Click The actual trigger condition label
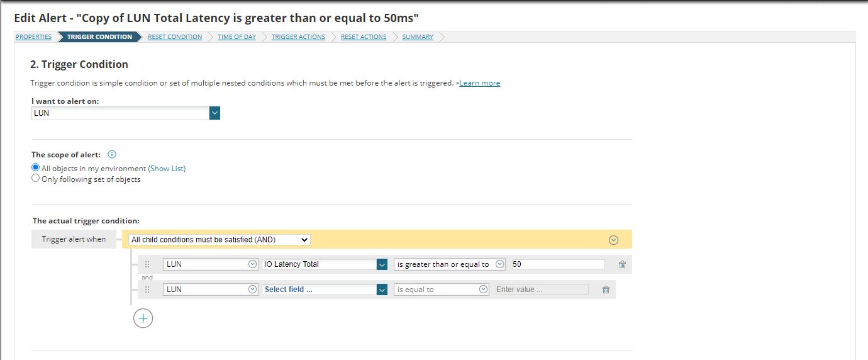The image size is (868, 360). 86,221
